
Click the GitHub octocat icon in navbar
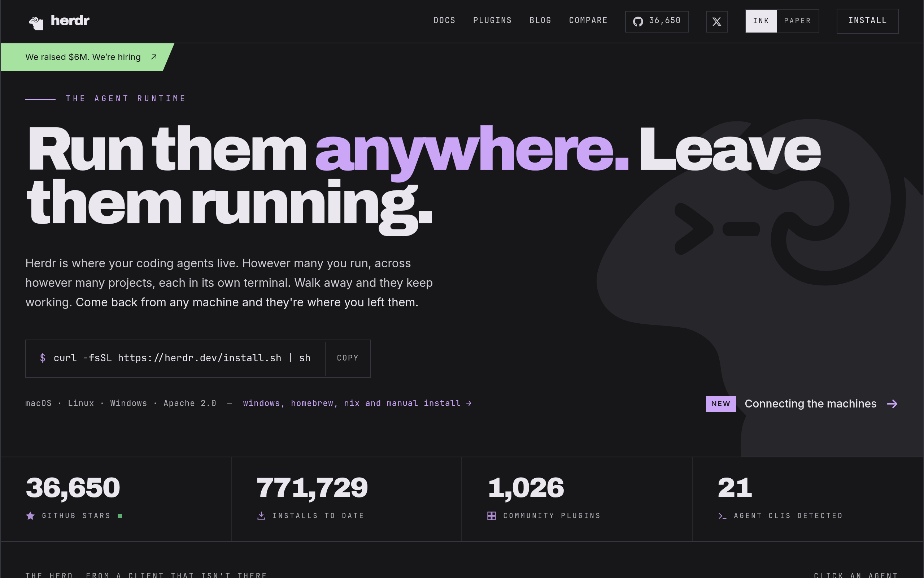(638, 21)
